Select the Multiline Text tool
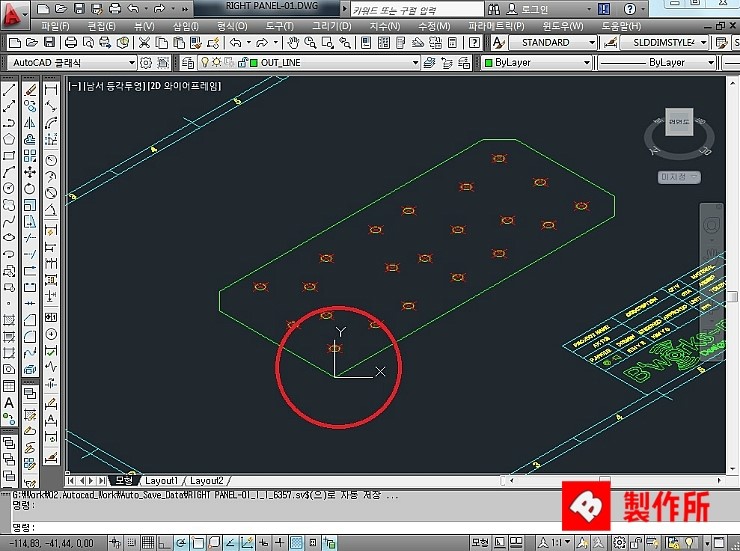This screenshot has width=740, height=551. (9, 402)
